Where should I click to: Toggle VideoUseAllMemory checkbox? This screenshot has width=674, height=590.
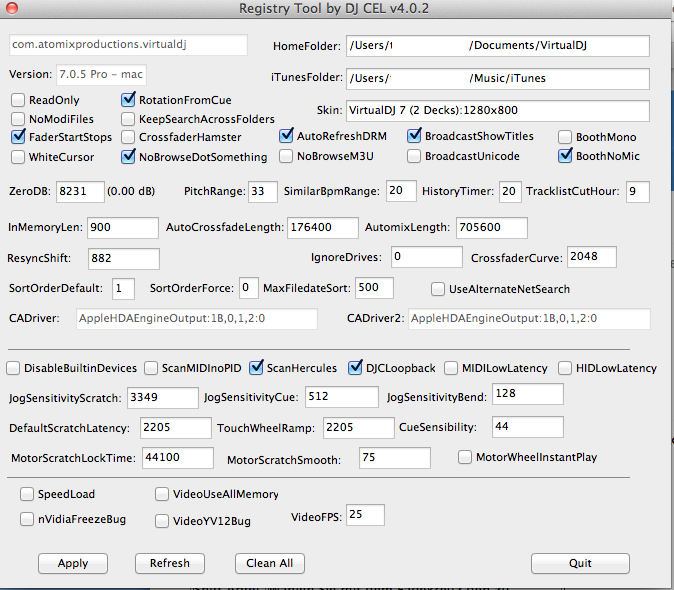(162, 494)
